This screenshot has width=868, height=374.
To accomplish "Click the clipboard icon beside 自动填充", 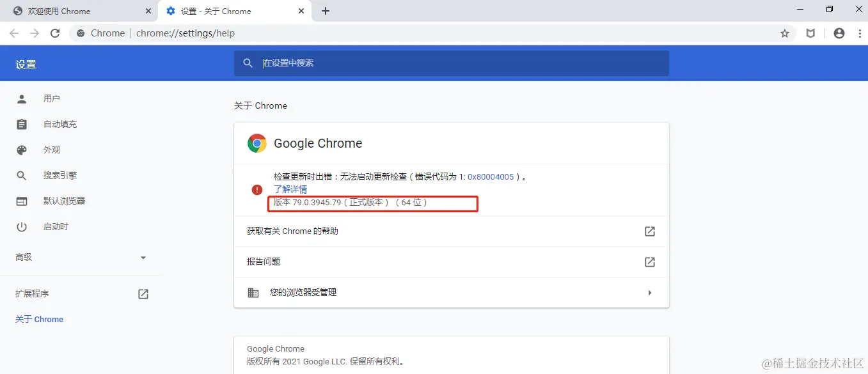I will tap(22, 124).
